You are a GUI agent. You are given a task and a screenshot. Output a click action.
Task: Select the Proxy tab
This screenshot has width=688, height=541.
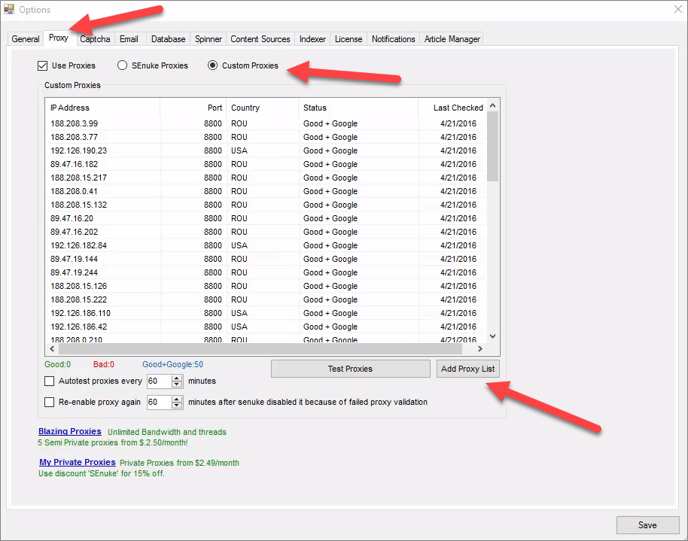(x=59, y=38)
